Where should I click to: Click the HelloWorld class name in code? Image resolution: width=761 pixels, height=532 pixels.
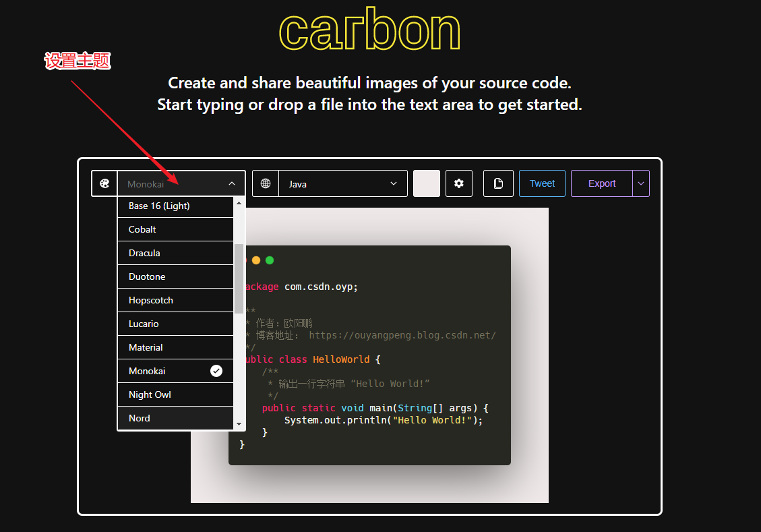point(341,359)
